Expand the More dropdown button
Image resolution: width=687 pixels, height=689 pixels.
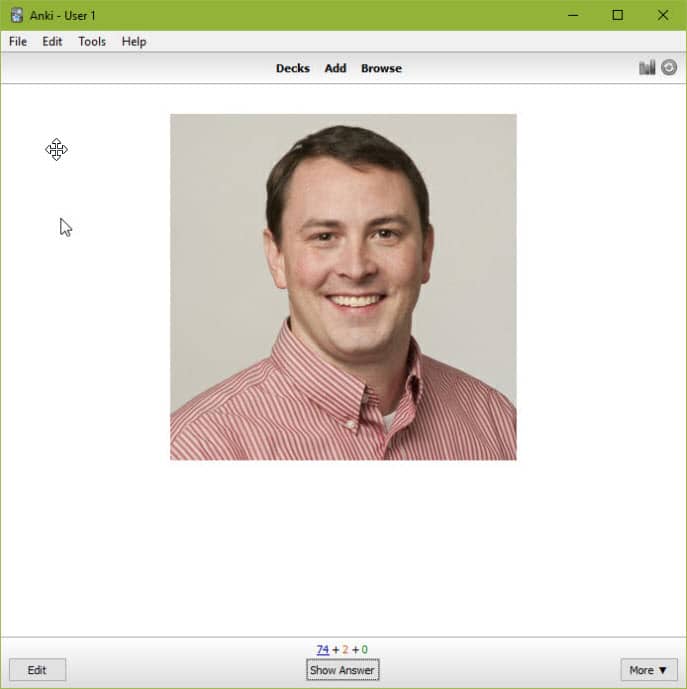pos(649,670)
